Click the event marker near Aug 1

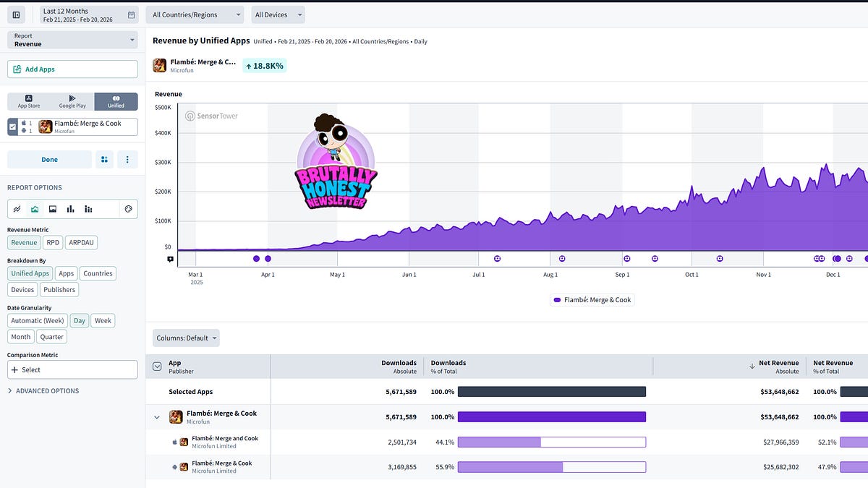coord(562,258)
